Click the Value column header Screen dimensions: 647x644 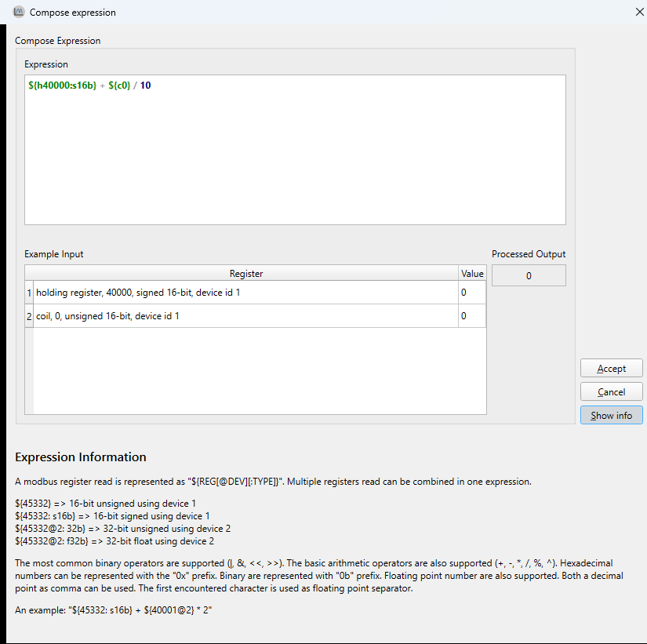pos(472,273)
